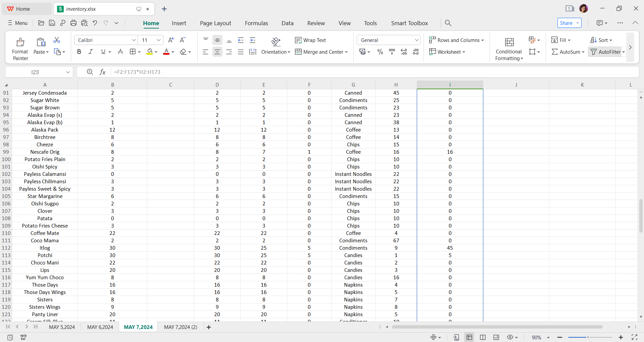Select center horizontal alignment
The height and width of the screenshot is (342, 644).
tap(217, 52)
